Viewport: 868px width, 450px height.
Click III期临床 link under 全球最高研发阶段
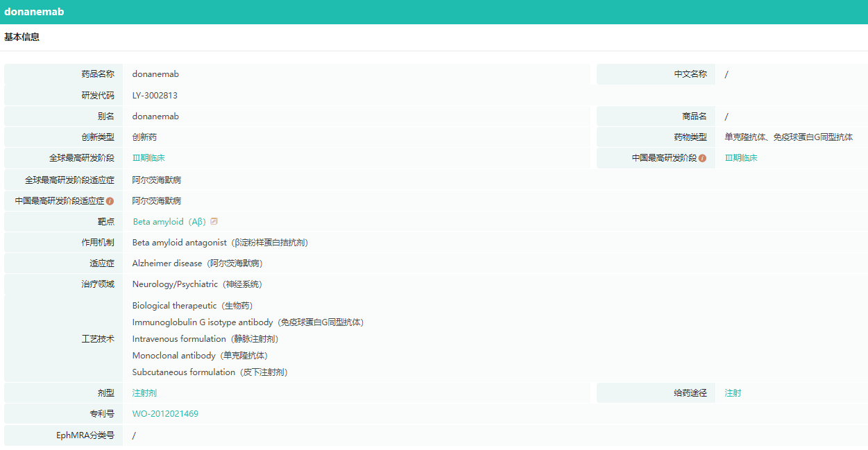click(148, 158)
